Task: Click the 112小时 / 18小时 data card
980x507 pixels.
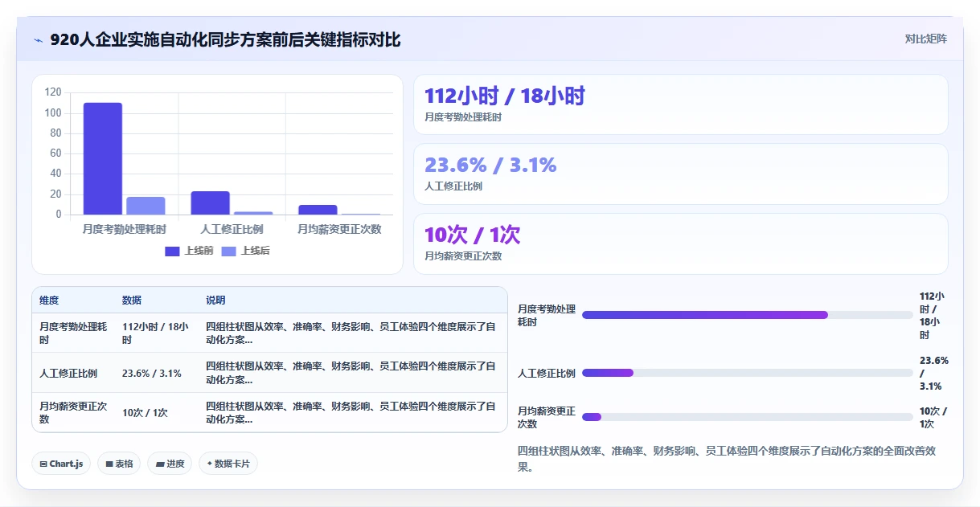Action: tap(680, 104)
